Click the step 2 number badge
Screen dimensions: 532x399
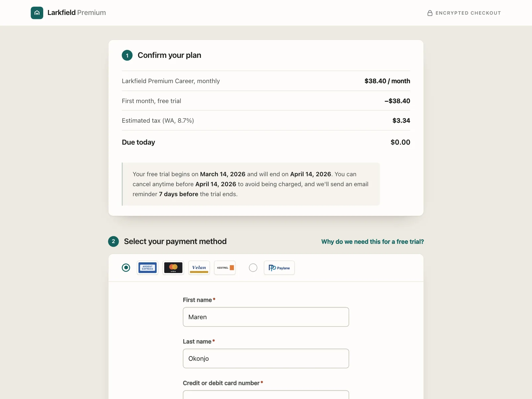(113, 241)
